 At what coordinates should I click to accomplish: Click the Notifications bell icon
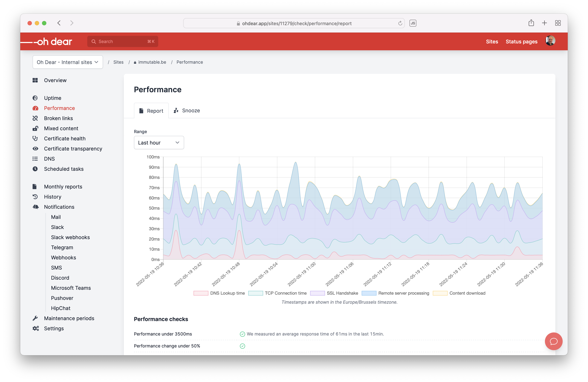(x=36, y=207)
